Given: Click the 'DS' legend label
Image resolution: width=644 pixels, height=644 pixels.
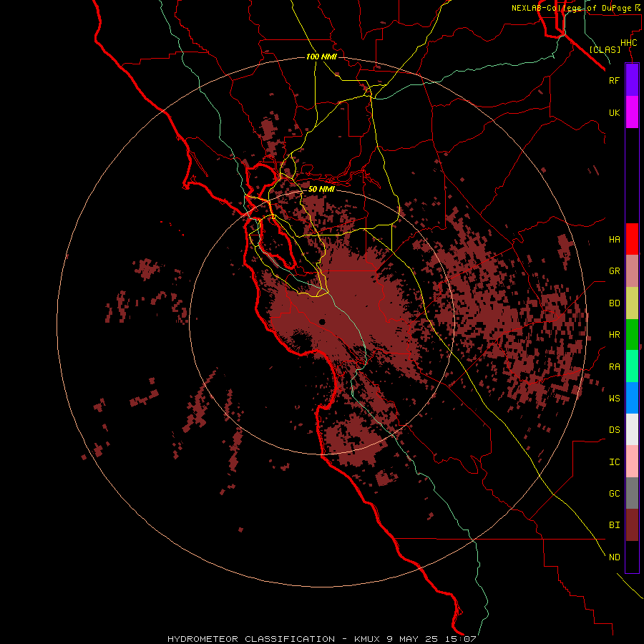Looking at the screenshot, I should click(614, 430).
